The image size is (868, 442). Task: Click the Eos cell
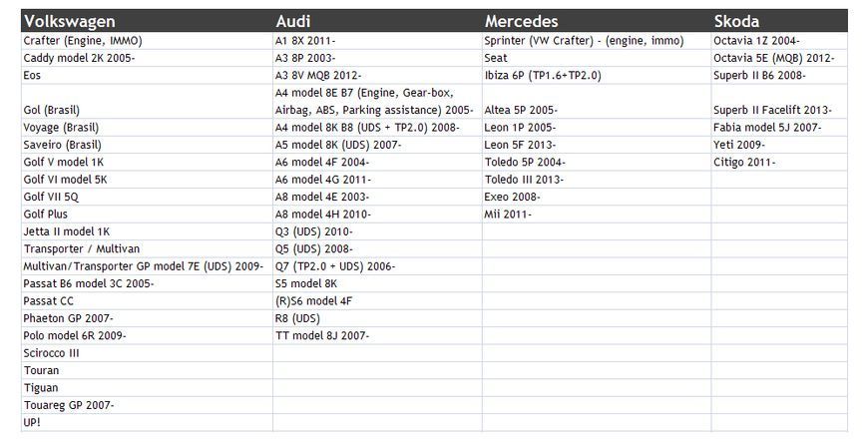pyautogui.click(x=147, y=75)
